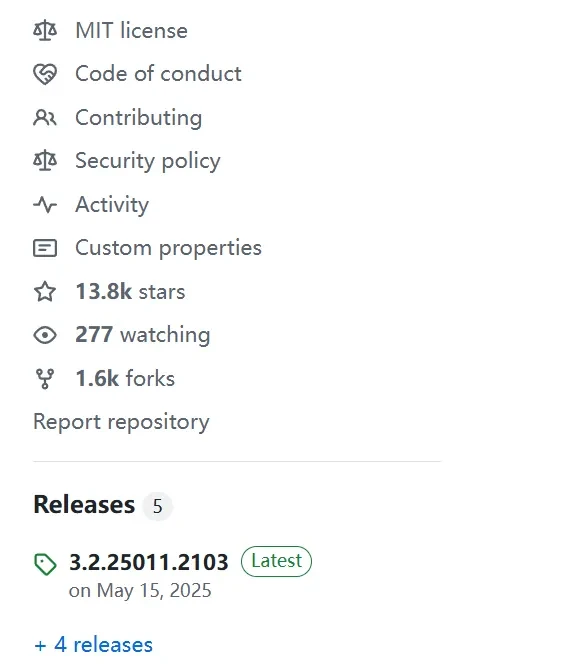Select Report repository link

tap(122, 422)
